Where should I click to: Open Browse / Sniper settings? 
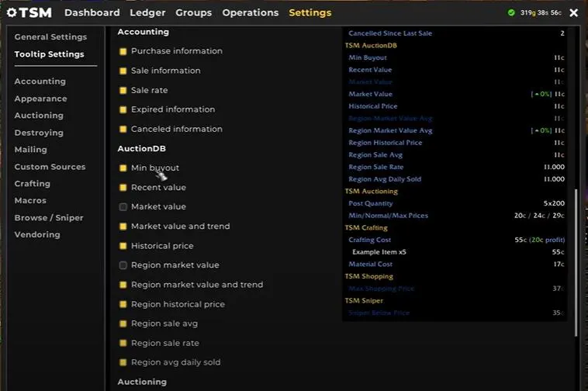(49, 218)
